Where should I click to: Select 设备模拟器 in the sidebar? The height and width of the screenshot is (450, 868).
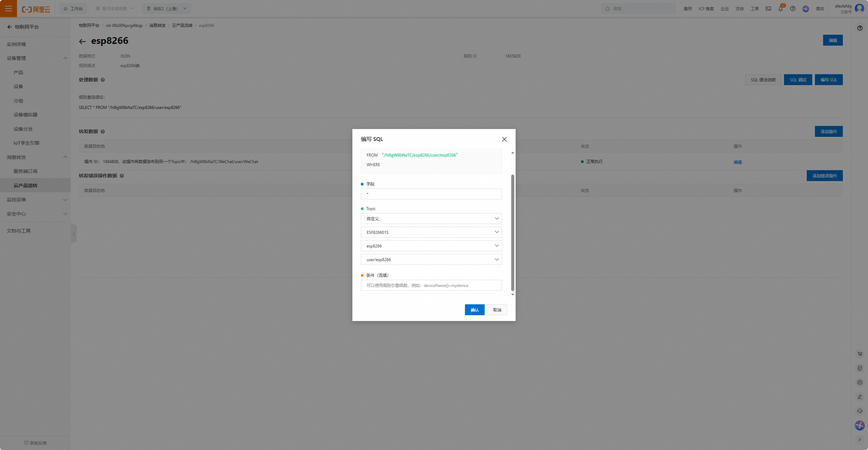click(26, 115)
